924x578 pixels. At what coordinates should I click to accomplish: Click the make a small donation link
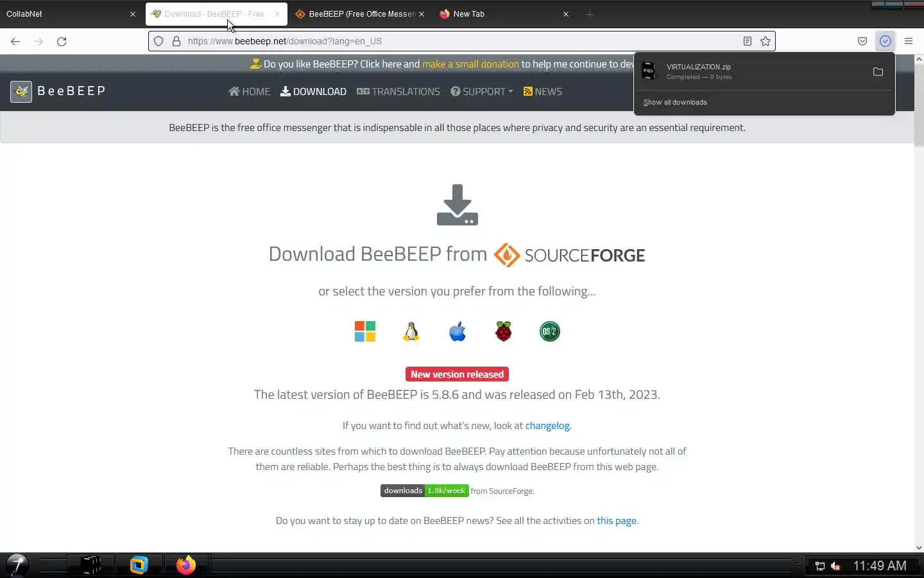(x=470, y=64)
